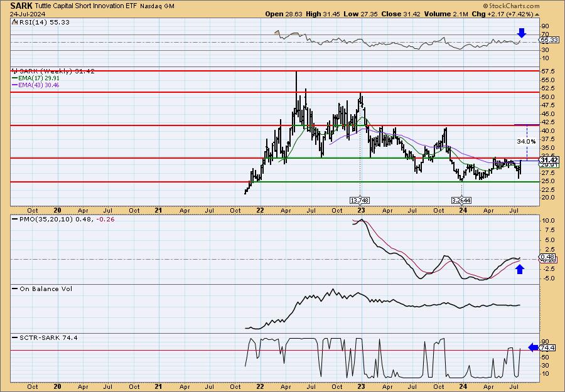Image resolution: width=565 pixels, height=392 pixels.
Task: Click the 42.5 price axis label
Action: click(547, 122)
